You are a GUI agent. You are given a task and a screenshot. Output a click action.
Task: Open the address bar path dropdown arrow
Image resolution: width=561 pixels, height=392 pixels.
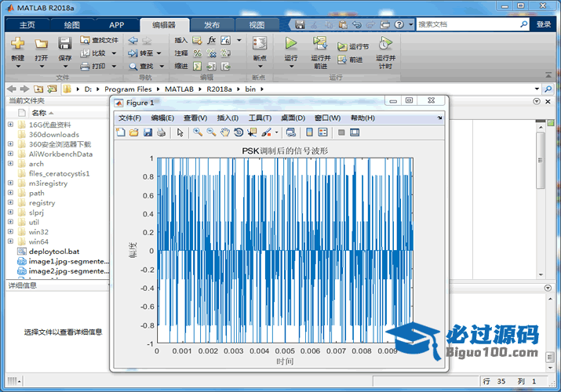[537, 89]
